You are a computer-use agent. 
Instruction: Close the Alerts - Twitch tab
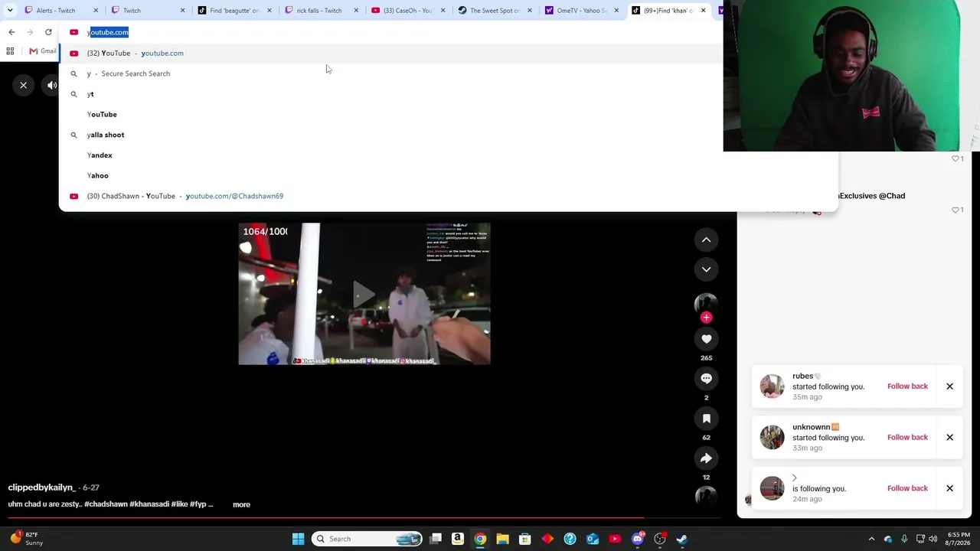click(x=96, y=11)
